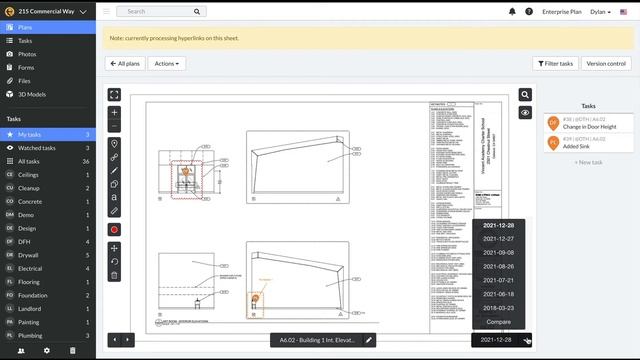Screen dimensions: 640x360
Task: Open the red markup color picker
Action: pos(114,230)
